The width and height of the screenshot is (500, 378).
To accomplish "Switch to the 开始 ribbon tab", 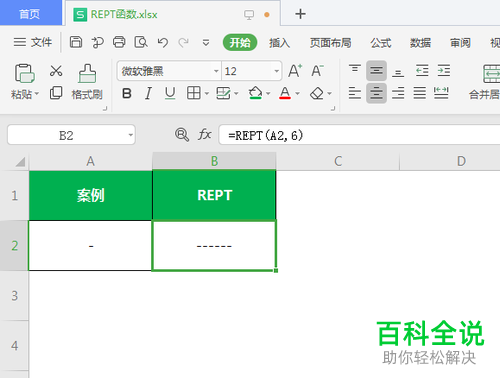I will coord(240,43).
